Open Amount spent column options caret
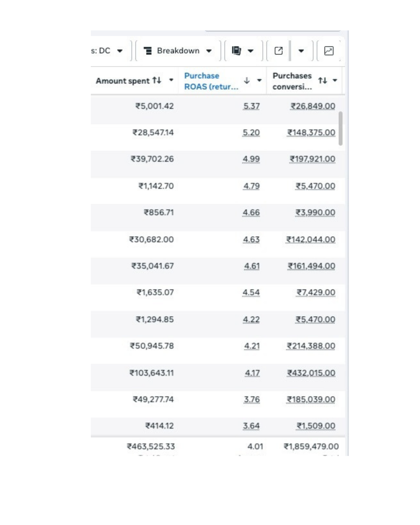420x525 pixels. [x=171, y=80]
